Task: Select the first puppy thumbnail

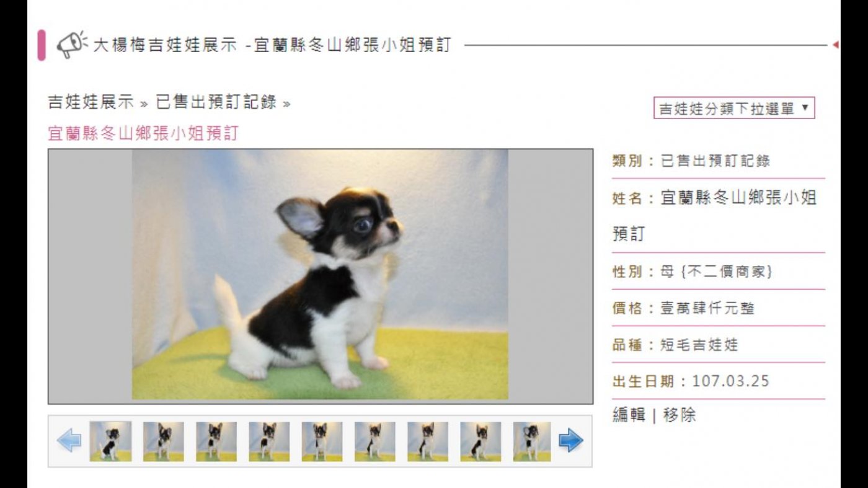Action: point(110,441)
